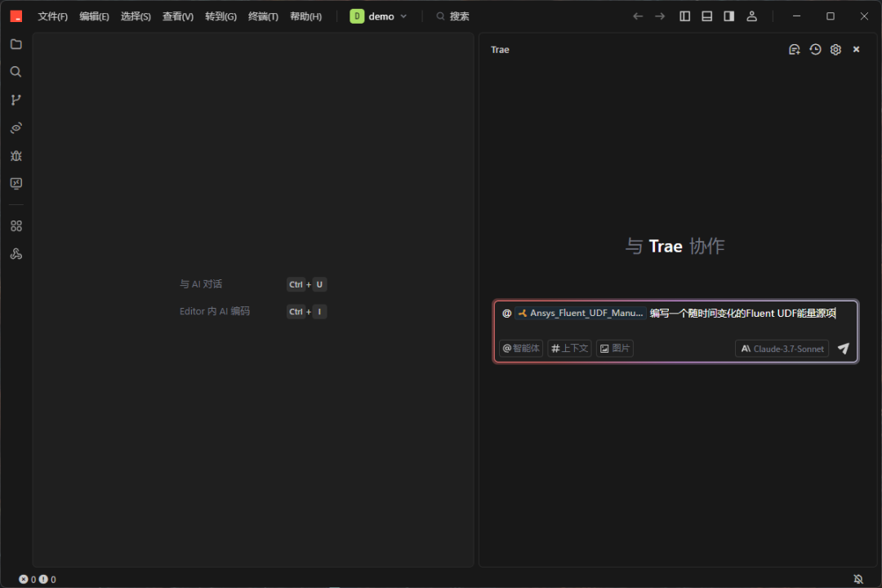882x588 pixels.
Task: Open the @智能体 agent picker
Action: 521,349
